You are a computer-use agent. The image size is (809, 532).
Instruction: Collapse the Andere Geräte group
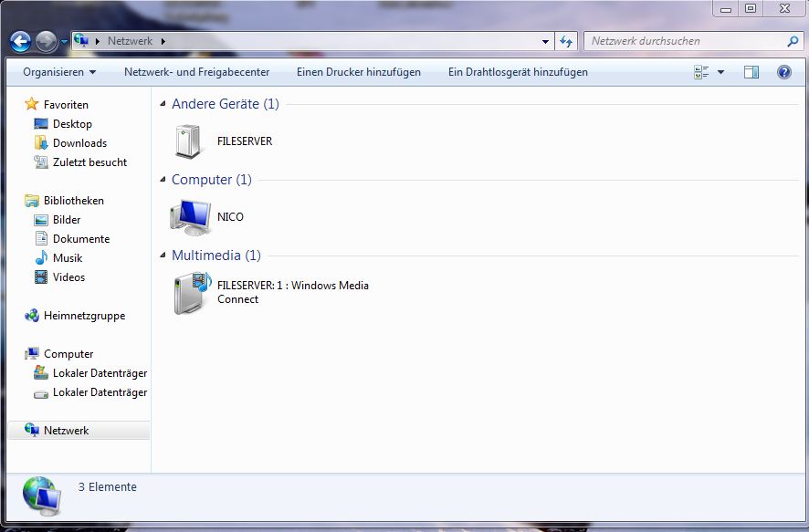coord(164,105)
